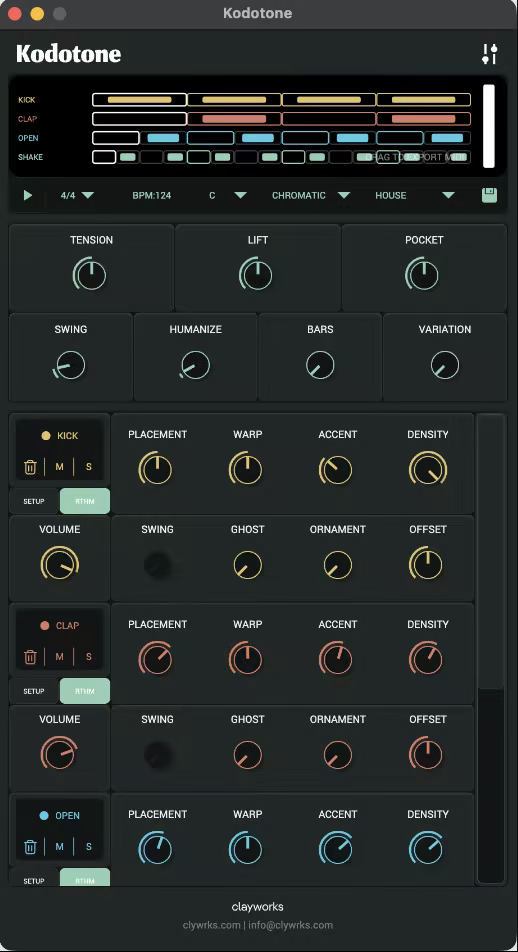Click the CLAP GHOST knob

248,755
